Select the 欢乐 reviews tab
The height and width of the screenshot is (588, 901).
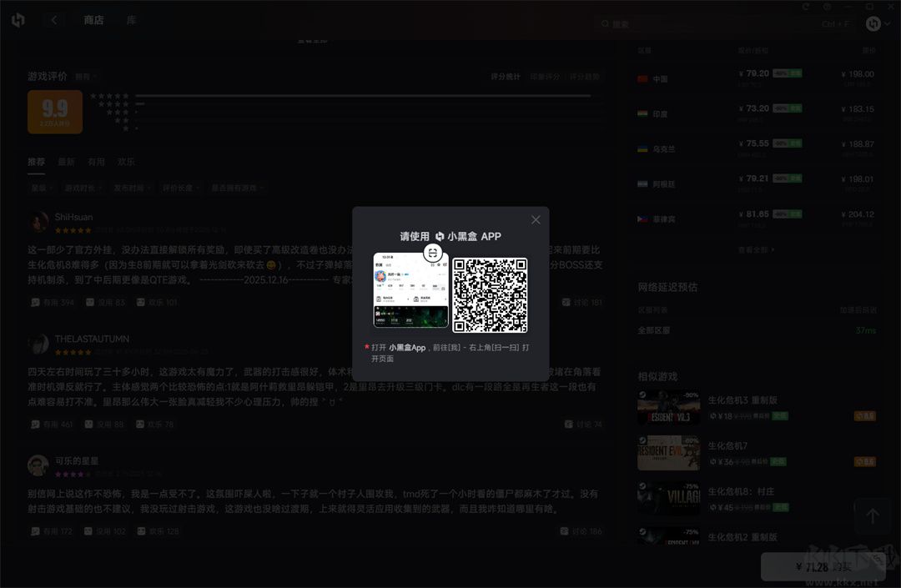point(126,162)
